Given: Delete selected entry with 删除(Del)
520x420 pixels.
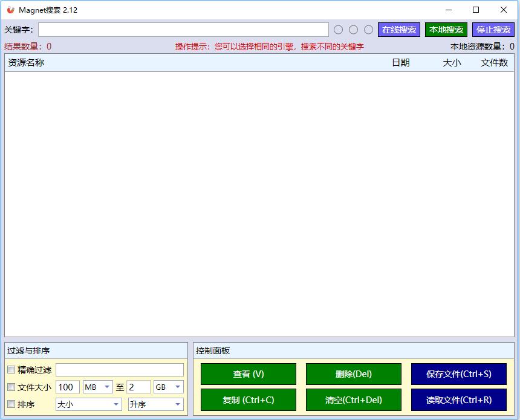Looking at the screenshot, I should (x=354, y=374).
